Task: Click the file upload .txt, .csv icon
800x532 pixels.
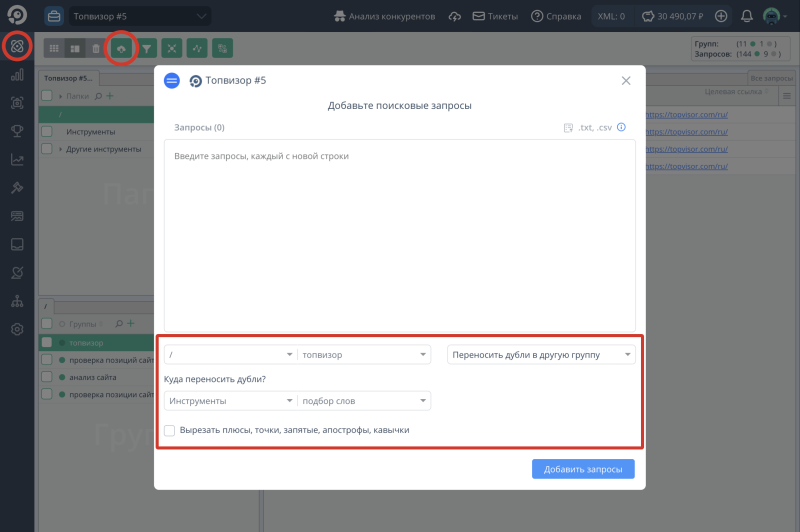Action: click(568, 128)
